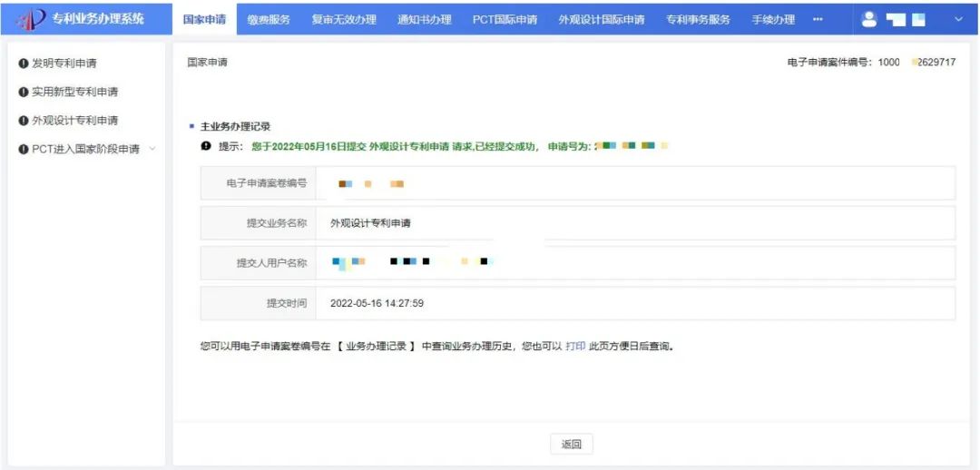Switch to the 国家申请 tab
Viewport: 980px width, 470px height.
[x=204, y=20]
